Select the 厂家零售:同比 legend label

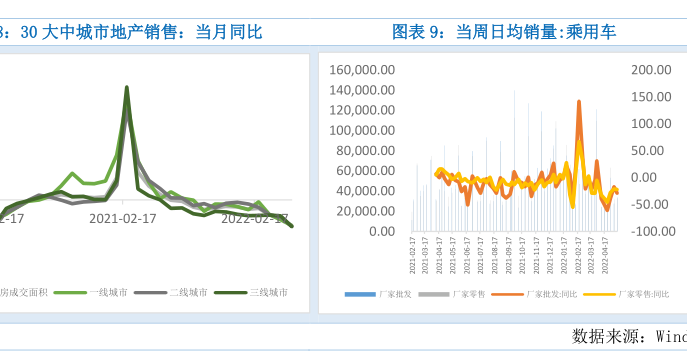(x=644, y=294)
